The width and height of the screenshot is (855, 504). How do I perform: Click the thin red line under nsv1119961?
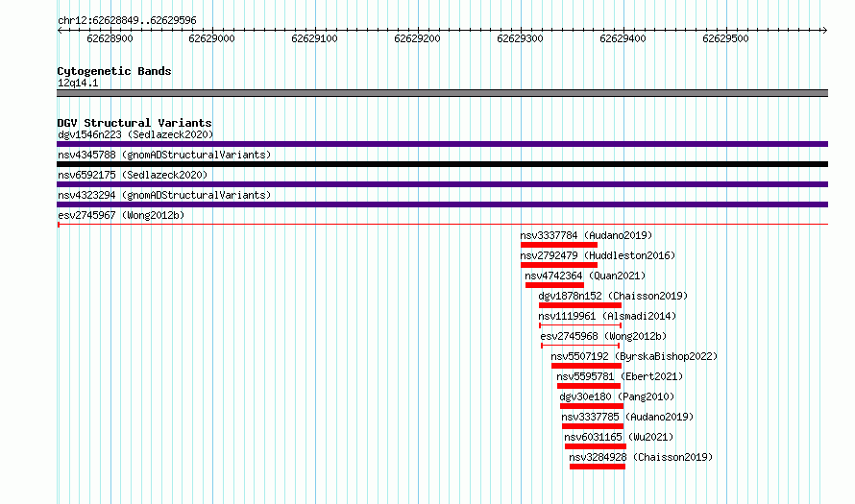(x=580, y=325)
